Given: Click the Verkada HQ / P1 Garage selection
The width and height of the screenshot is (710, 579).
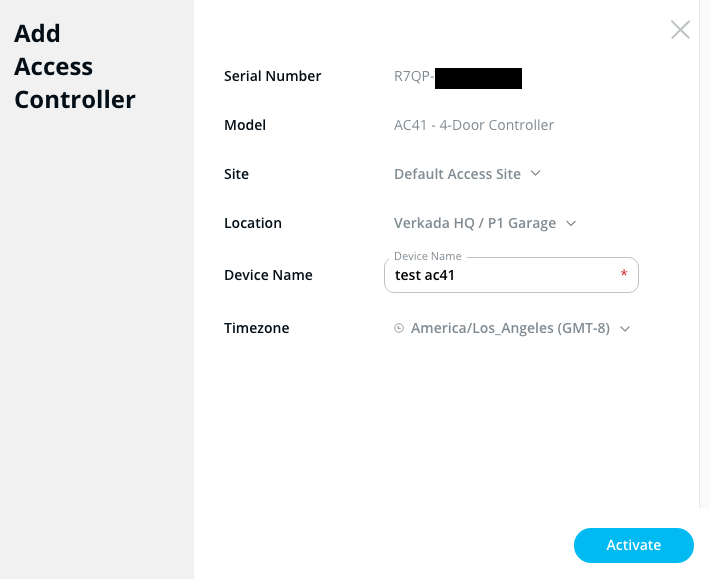Looking at the screenshot, I should (475, 223).
